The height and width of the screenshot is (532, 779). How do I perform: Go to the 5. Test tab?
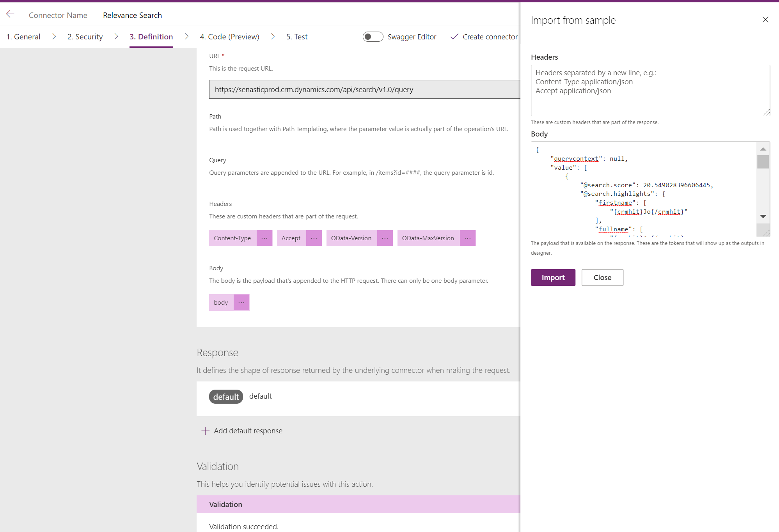tap(296, 37)
